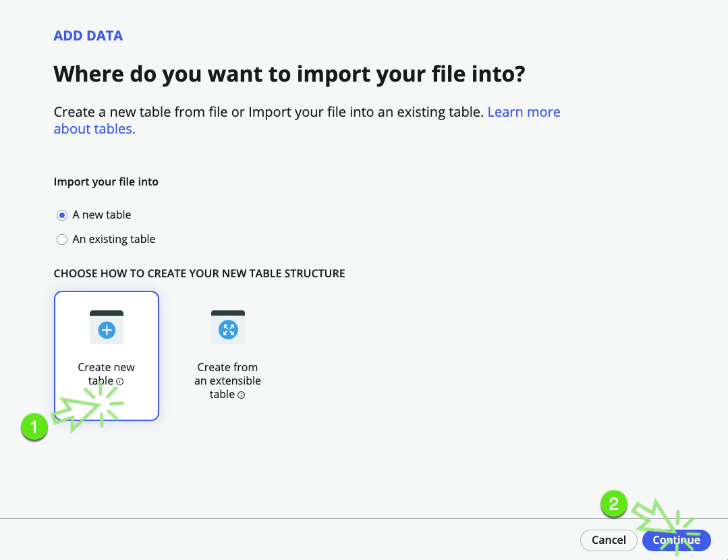The image size is (728, 560).
Task: Click the 'Create a new table from file' description
Action: click(269, 112)
